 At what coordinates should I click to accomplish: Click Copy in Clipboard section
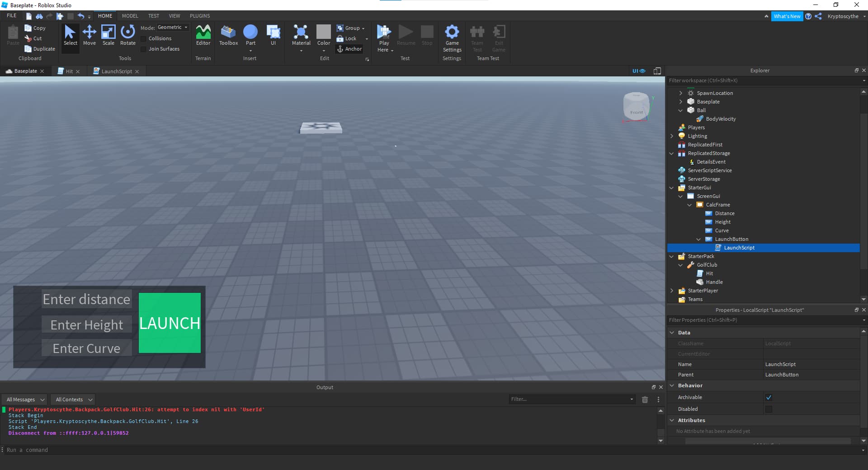35,28
